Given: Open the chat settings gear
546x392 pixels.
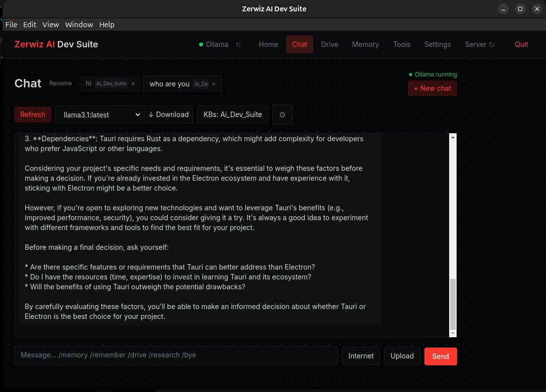Looking at the screenshot, I should (x=282, y=114).
